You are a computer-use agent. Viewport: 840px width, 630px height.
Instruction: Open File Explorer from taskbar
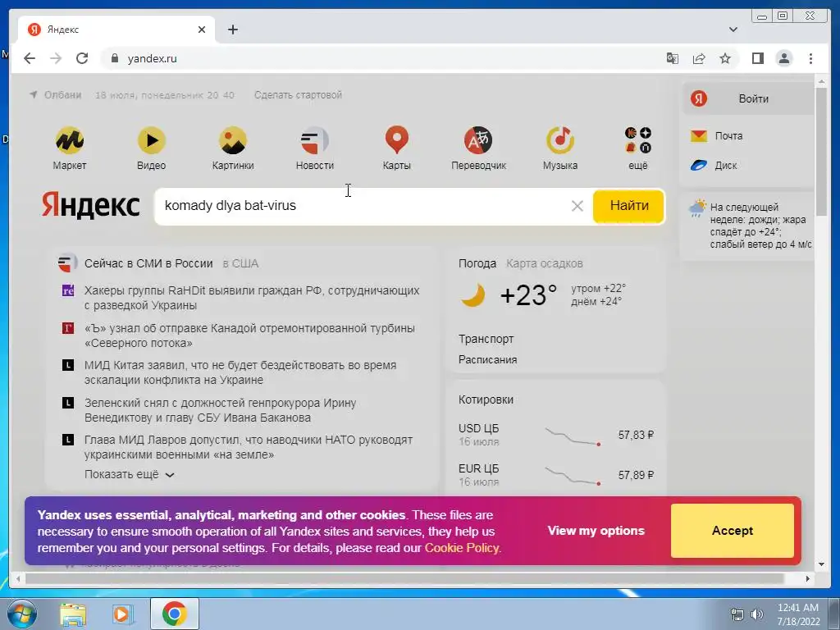pyautogui.click(x=73, y=614)
